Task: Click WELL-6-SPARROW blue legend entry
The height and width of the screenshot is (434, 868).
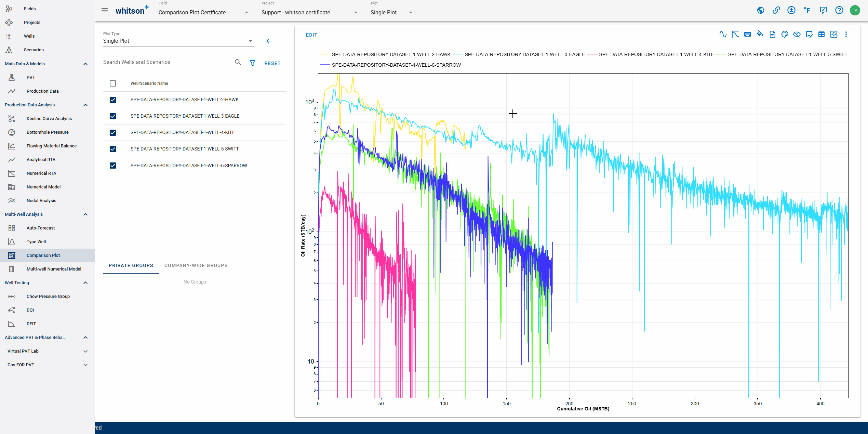Action: pos(390,65)
